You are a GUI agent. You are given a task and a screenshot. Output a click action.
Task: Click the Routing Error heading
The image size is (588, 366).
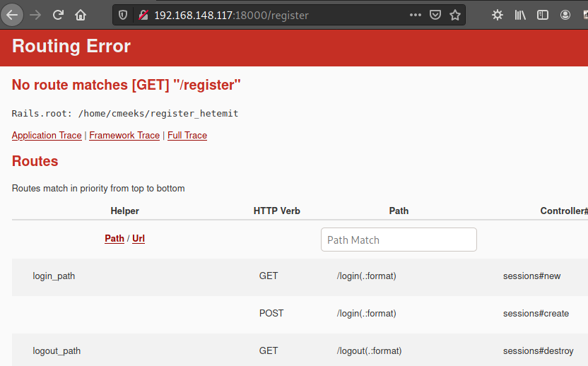click(x=71, y=46)
